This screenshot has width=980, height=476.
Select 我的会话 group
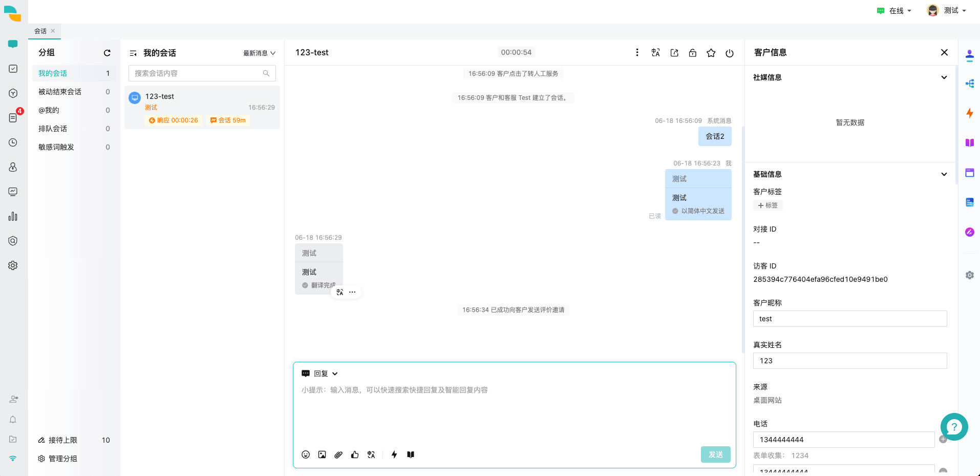tap(74, 73)
